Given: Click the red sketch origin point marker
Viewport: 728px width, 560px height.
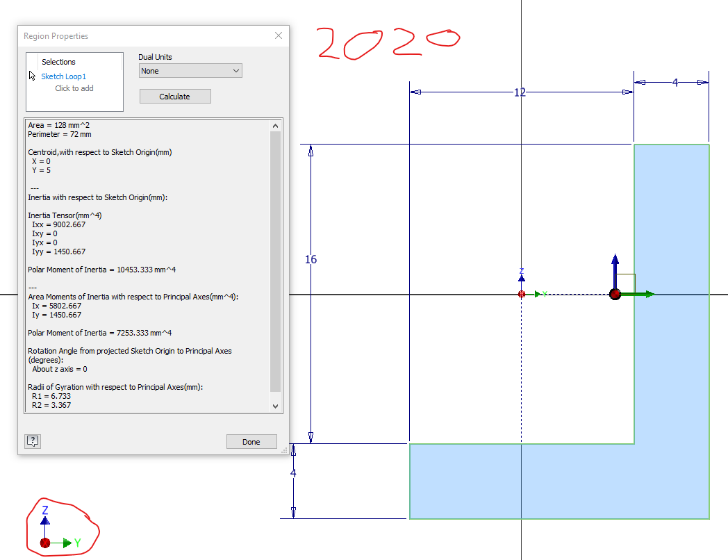Looking at the screenshot, I should [522, 294].
